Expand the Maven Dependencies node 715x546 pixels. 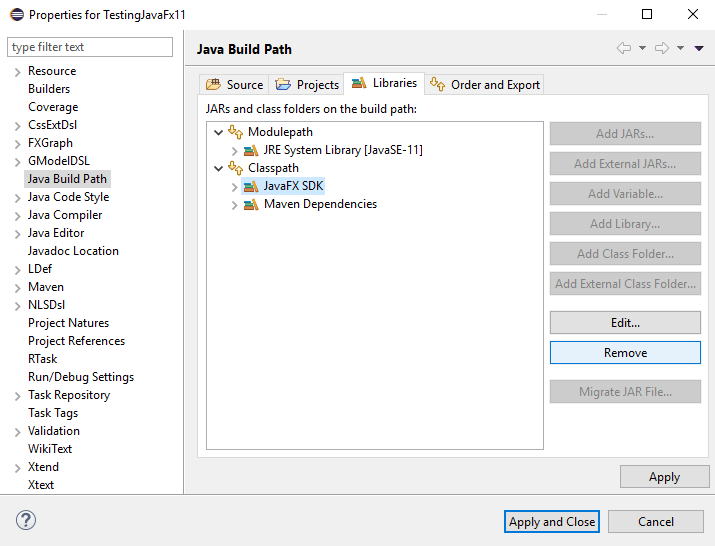pyautogui.click(x=234, y=205)
